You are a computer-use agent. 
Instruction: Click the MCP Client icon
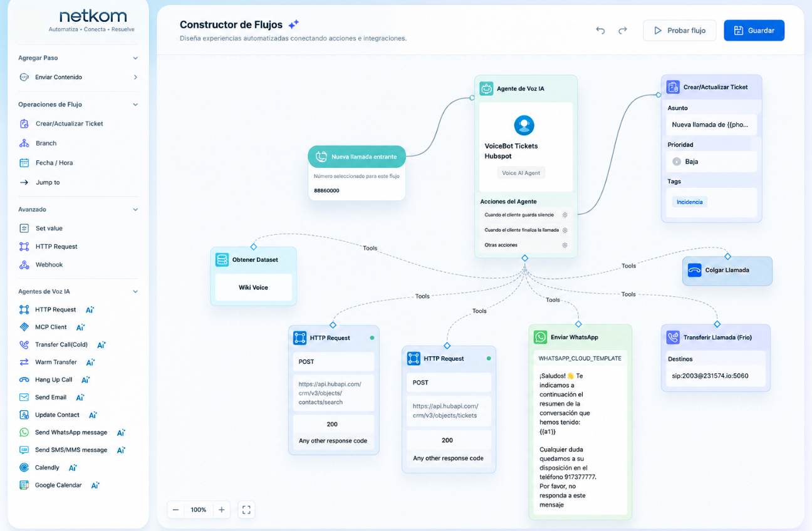click(24, 327)
